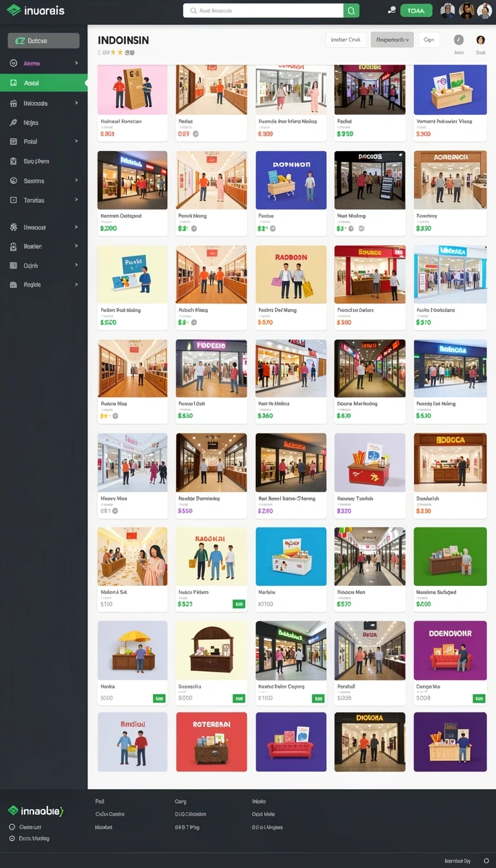This screenshot has height=868, width=496.
Task: Click the gray Raiperiertl button in header
Action: click(x=392, y=40)
